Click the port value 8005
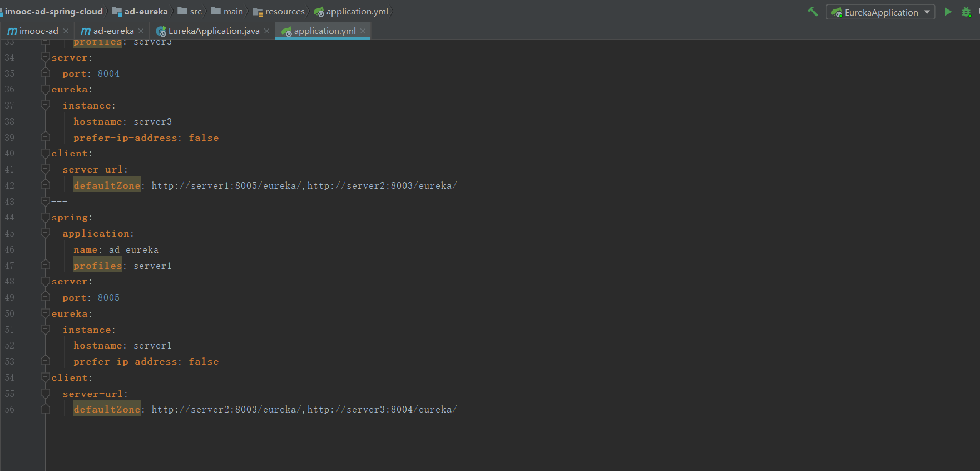 point(108,298)
